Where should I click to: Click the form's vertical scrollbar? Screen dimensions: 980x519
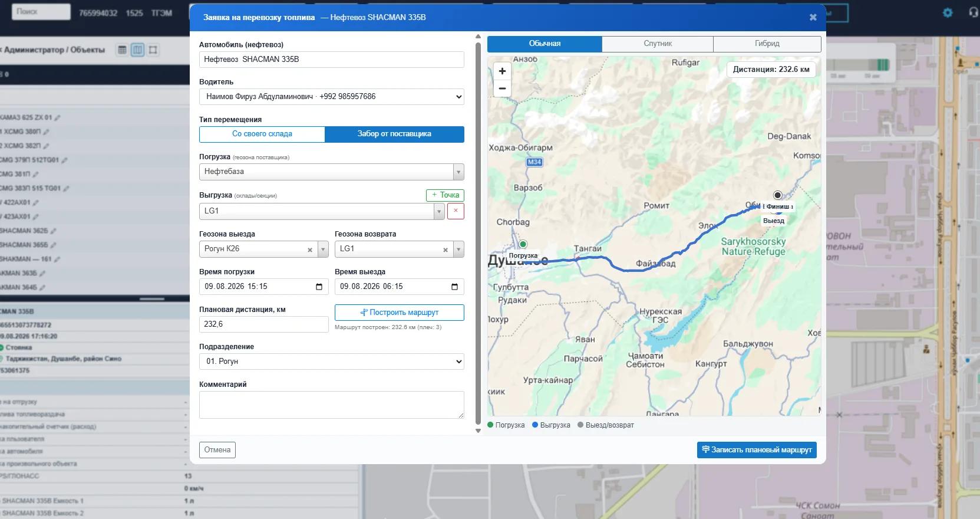pos(478,234)
